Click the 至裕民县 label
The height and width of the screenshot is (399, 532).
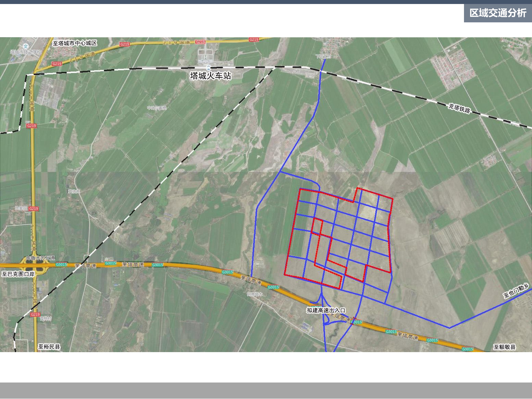pos(49,347)
